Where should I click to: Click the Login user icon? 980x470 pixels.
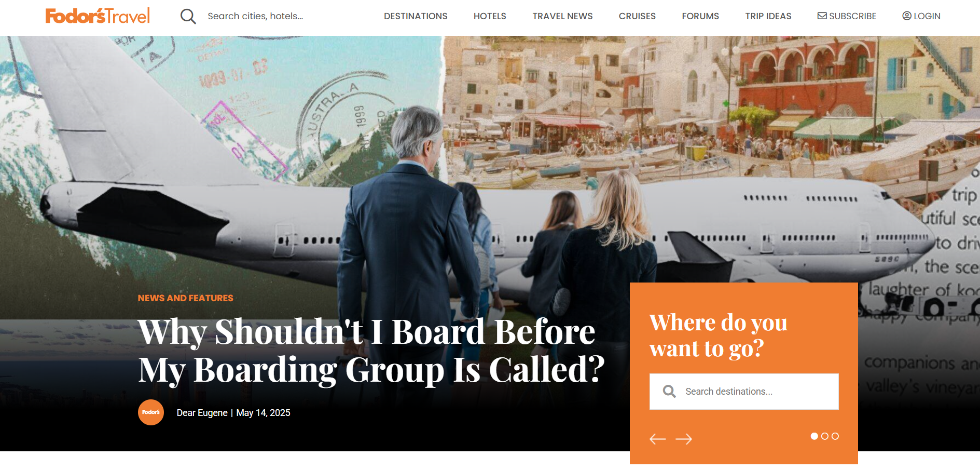click(907, 16)
